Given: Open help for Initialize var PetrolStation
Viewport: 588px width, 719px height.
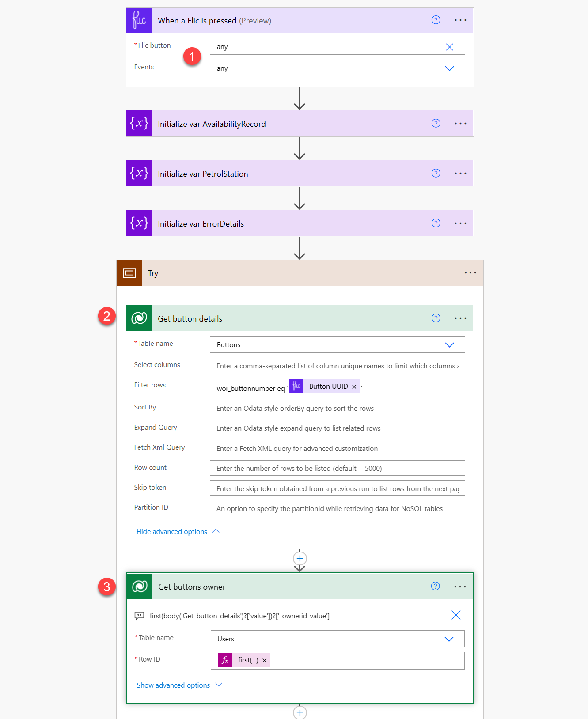Looking at the screenshot, I should pos(436,173).
